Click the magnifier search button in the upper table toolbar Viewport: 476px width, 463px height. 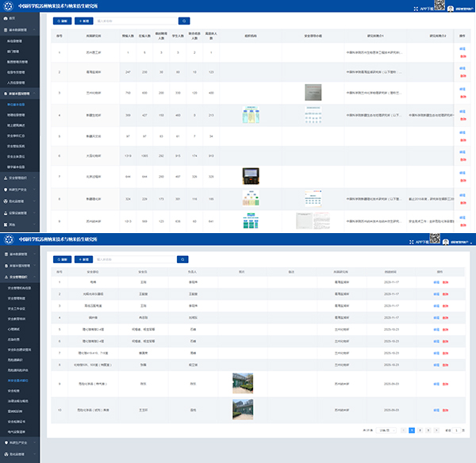(x=184, y=21)
